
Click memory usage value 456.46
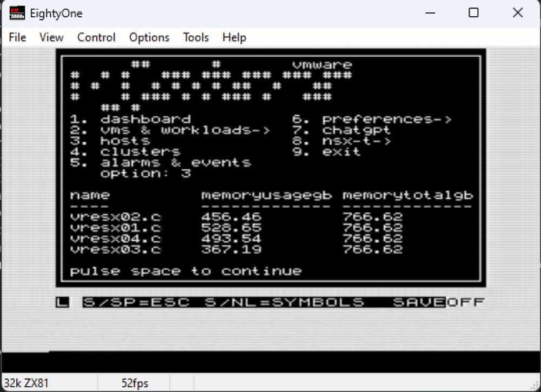(231, 217)
